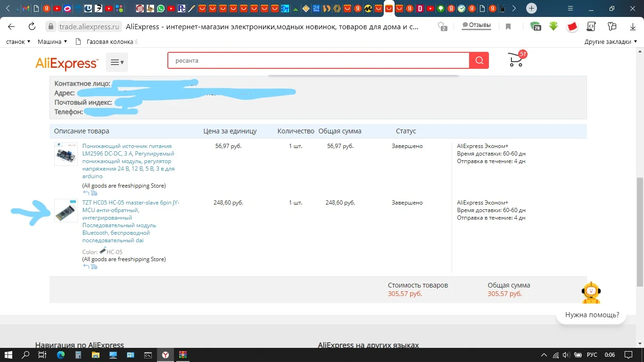Expand the AliExpress categories menu button
The height and width of the screenshot is (362, 644).
117,62
